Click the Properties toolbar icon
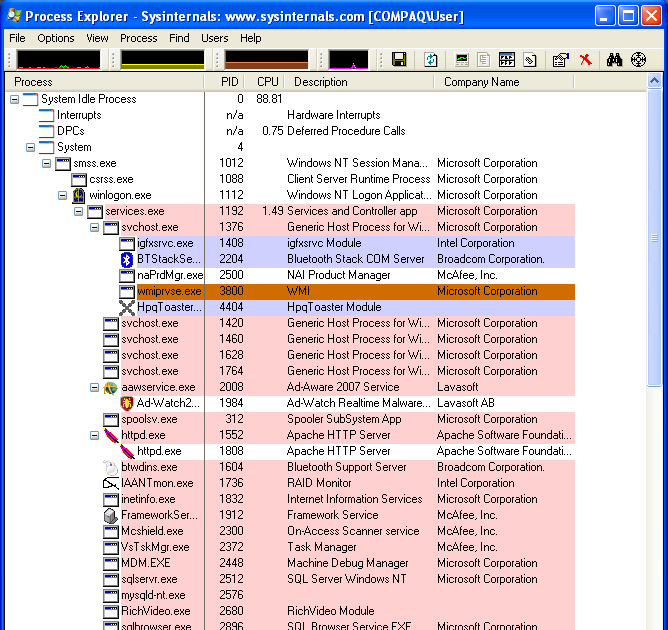 (x=560, y=60)
